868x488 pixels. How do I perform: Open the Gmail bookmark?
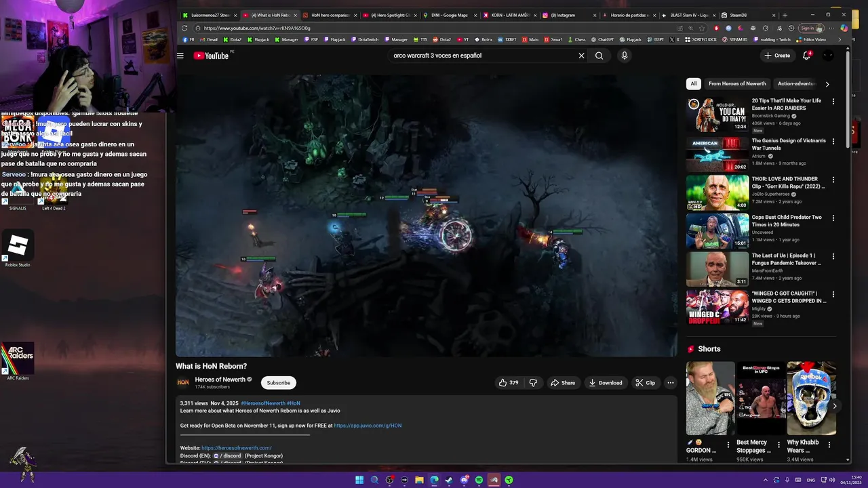tap(208, 39)
